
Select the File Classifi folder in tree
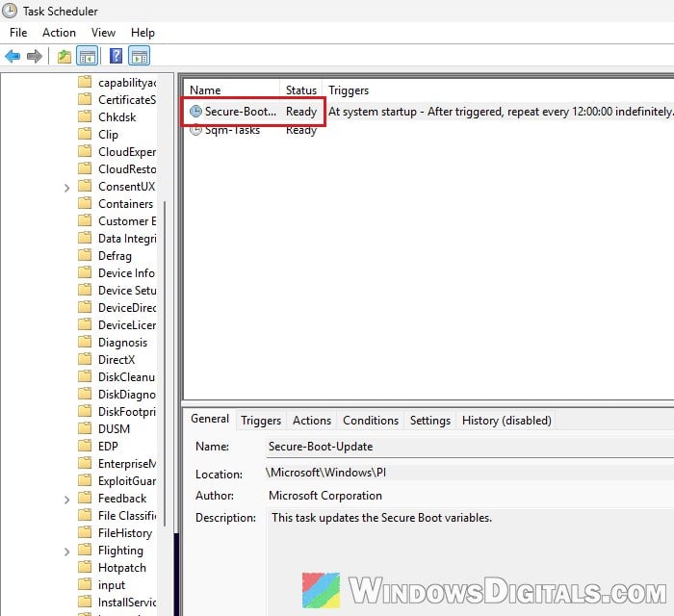(127, 516)
